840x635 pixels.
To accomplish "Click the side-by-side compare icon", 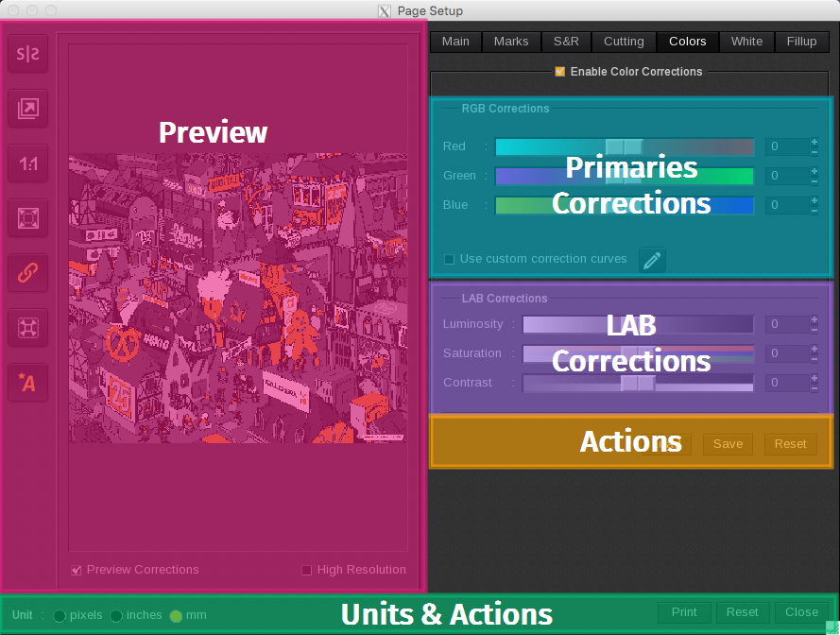I will pos(27,55).
